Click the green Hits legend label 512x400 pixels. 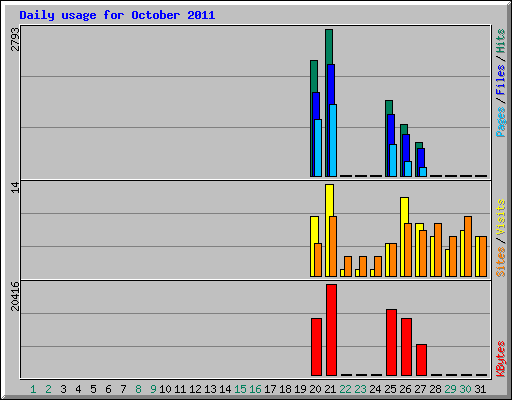[500, 41]
